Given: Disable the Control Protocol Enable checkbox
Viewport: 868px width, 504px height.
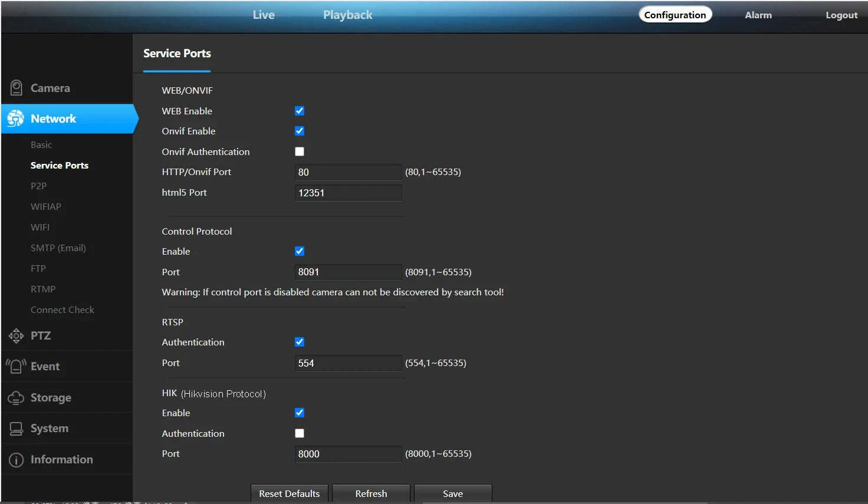Looking at the screenshot, I should pos(300,251).
